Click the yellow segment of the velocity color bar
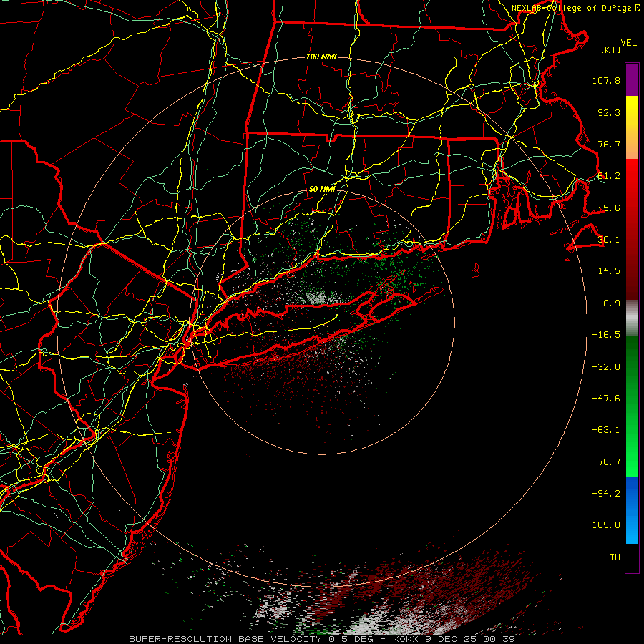The width and height of the screenshot is (644, 644). pos(632,127)
